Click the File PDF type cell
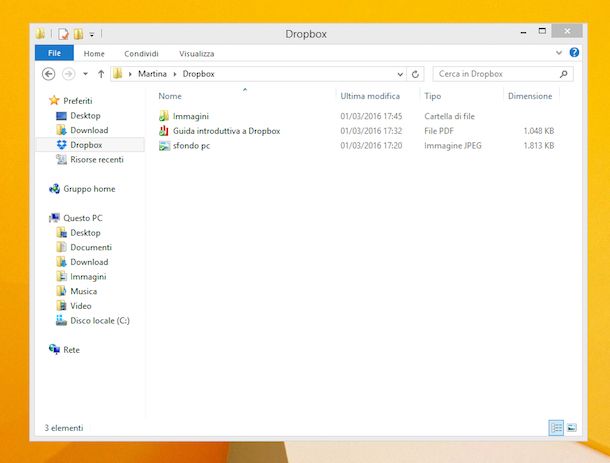610x463 pixels. click(439, 131)
